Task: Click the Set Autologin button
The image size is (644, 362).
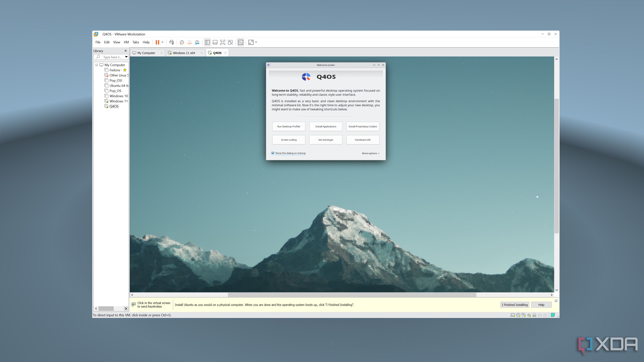Action: click(326, 140)
